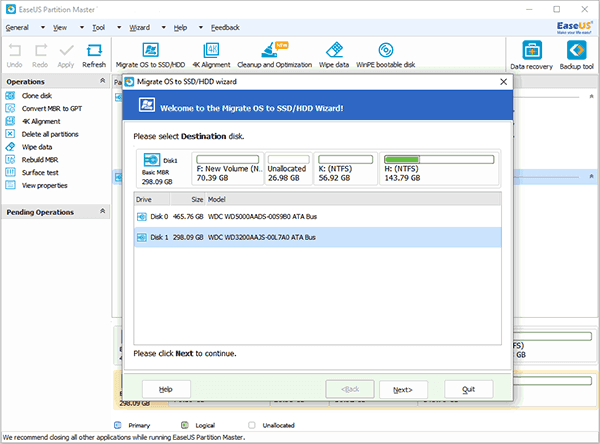The image size is (600, 444).
Task: Choose Delete all partitions operation
Action: pos(50,134)
